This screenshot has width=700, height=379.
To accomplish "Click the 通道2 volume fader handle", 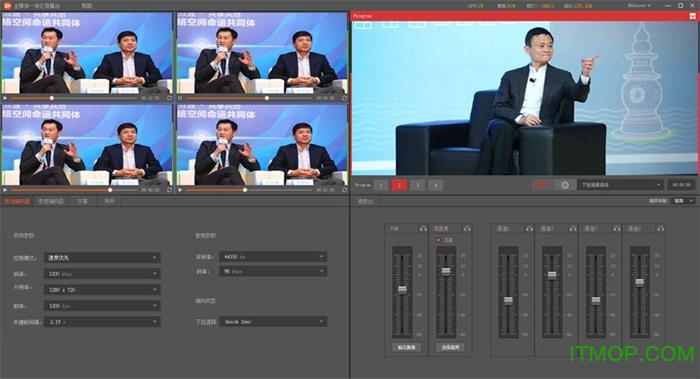I will 552,275.
